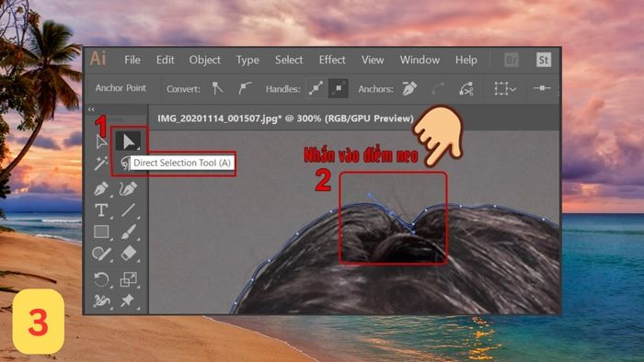Select the Paintbrush tool
The width and height of the screenshot is (644, 362).
point(128,232)
